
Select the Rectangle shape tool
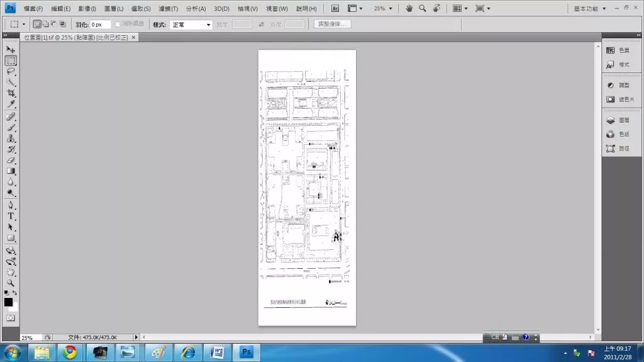coord(11,238)
